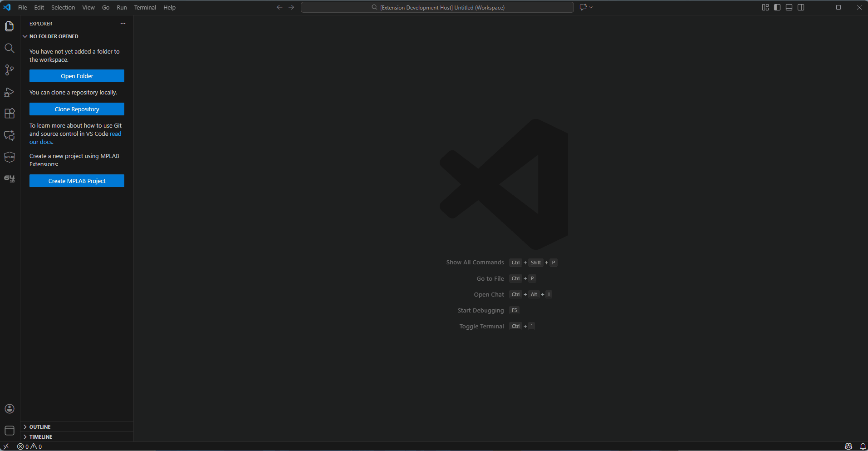Click the Create MPLAB Project button
868x451 pixels.
click(x=77, y=181)
